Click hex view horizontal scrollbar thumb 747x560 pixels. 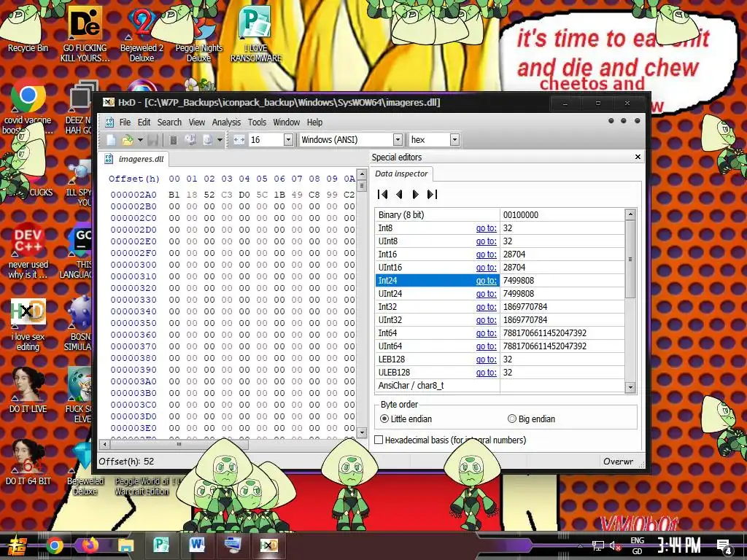coord(179,444)
